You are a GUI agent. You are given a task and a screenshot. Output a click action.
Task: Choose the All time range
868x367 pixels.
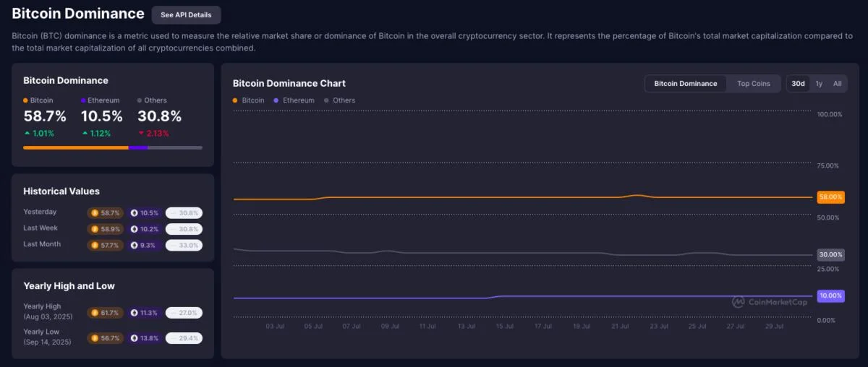pyautogui.click(x=837, y=84)
